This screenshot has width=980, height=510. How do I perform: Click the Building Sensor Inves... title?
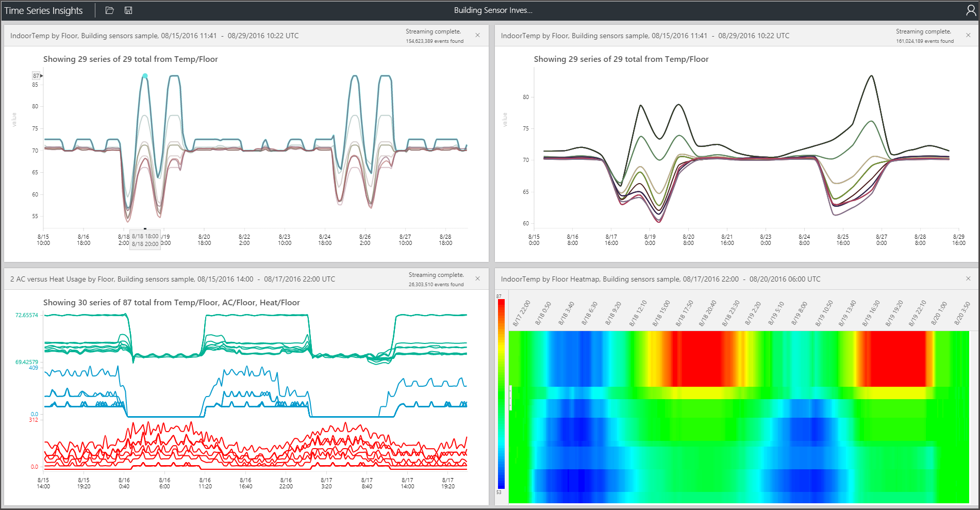tap(492, 10)
